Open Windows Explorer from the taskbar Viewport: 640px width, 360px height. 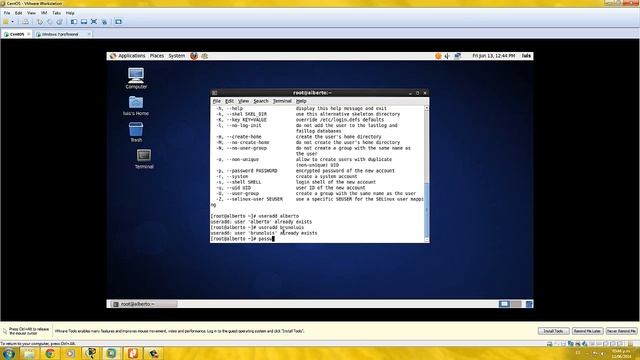(29, 353)
